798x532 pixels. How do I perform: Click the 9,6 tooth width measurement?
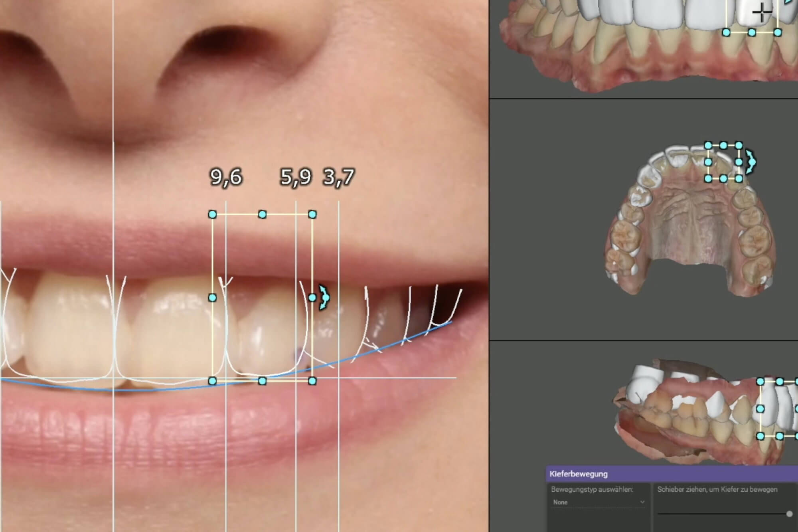[x=226, y=177]
